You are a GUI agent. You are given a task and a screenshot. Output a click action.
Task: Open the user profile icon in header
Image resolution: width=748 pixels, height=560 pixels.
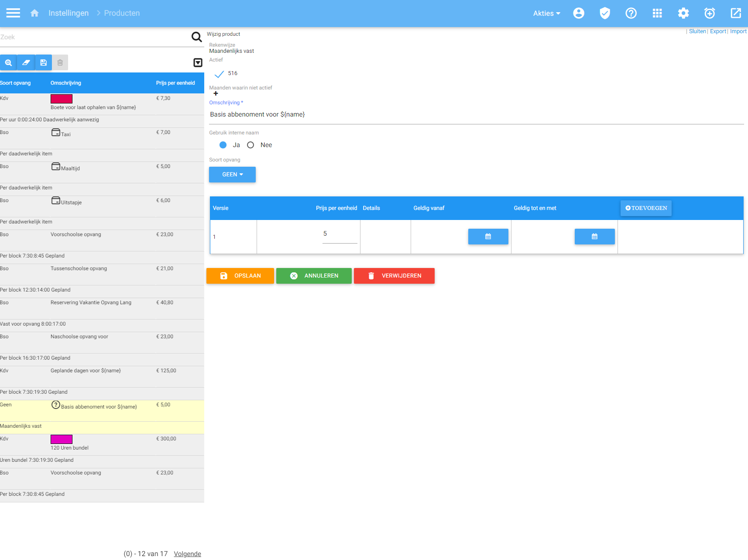click(579, 13)
